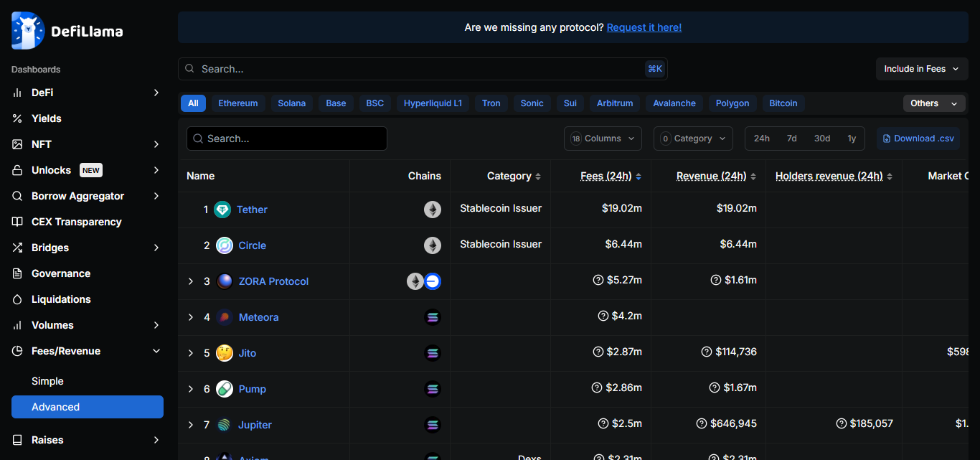Click the Fees/Revenue pie chart icon
The width and height of the screenshot is (980, 460).
[x=17, y=351]
